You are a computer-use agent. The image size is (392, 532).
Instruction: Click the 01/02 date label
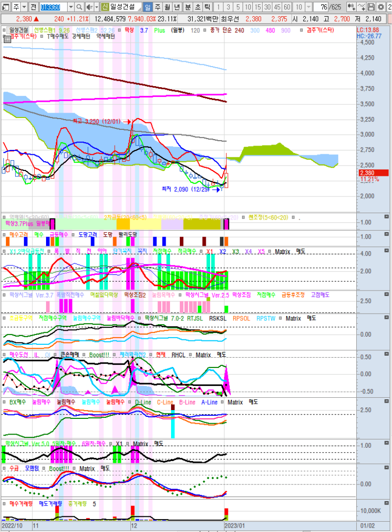click(367, 526)
